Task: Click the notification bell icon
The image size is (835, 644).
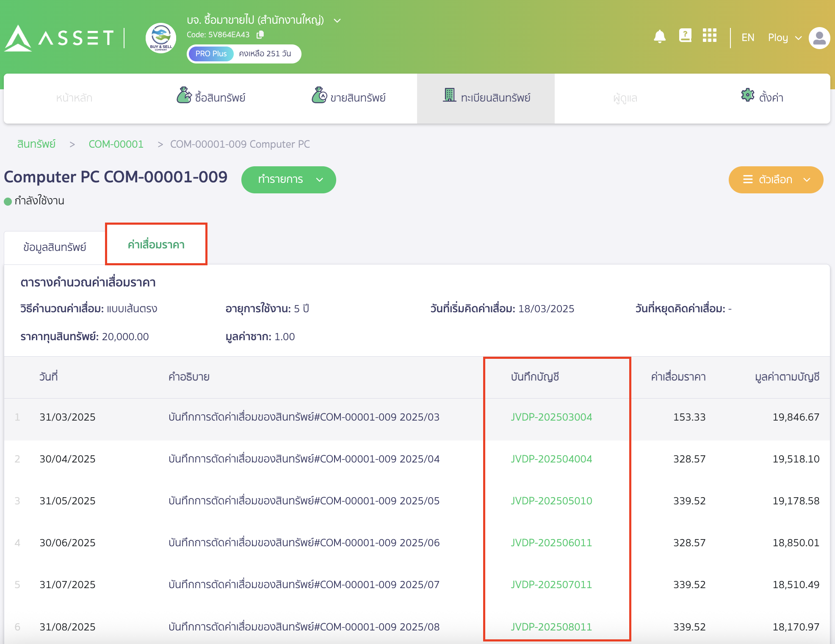Action: [659, 37]
